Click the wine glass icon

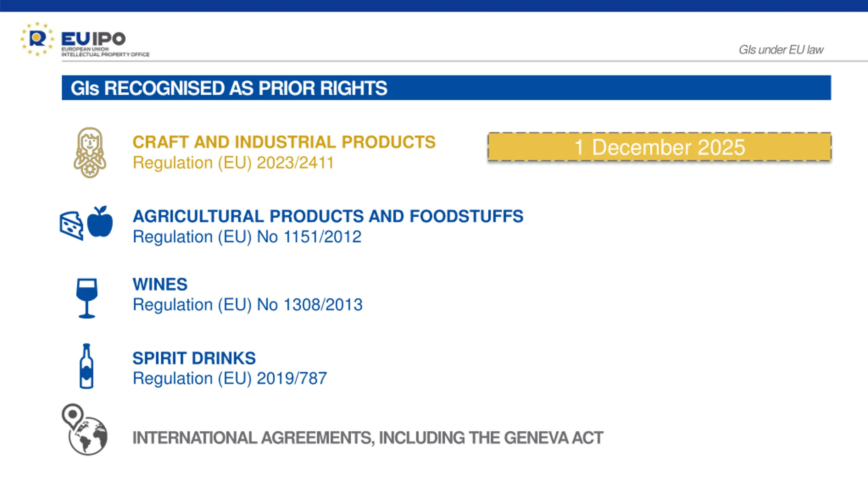coord(87,298)
